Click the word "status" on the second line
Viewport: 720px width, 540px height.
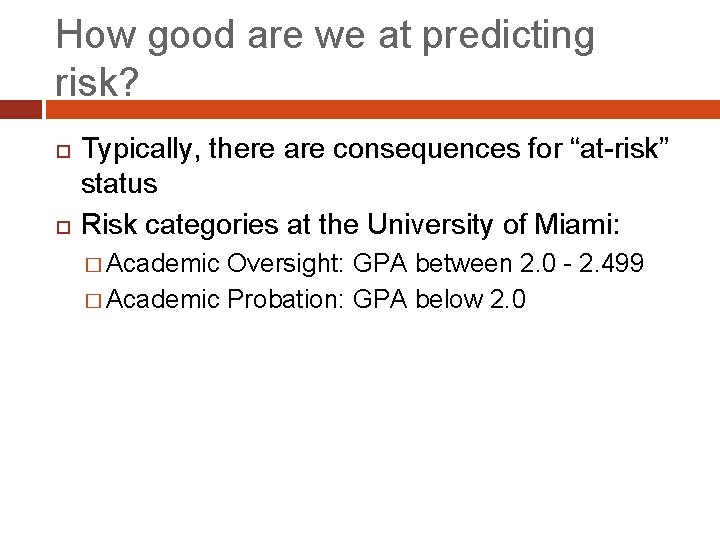pos(119,184)
